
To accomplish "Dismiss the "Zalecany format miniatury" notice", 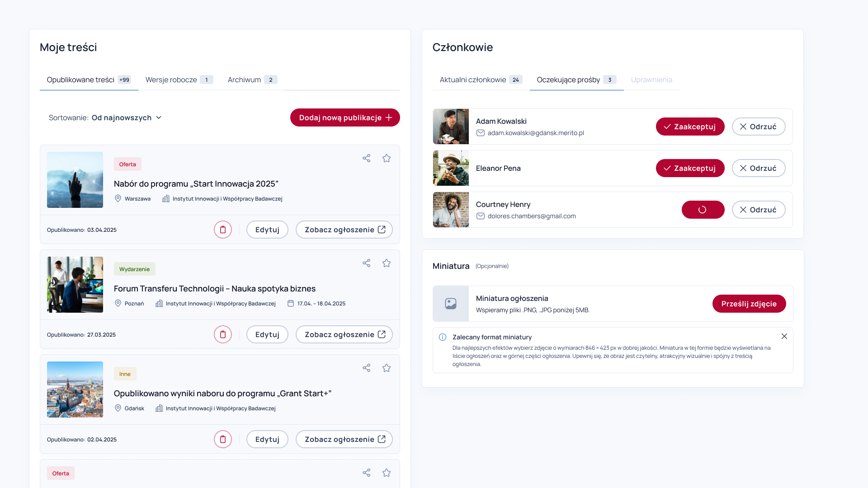I will coord(784,336).
